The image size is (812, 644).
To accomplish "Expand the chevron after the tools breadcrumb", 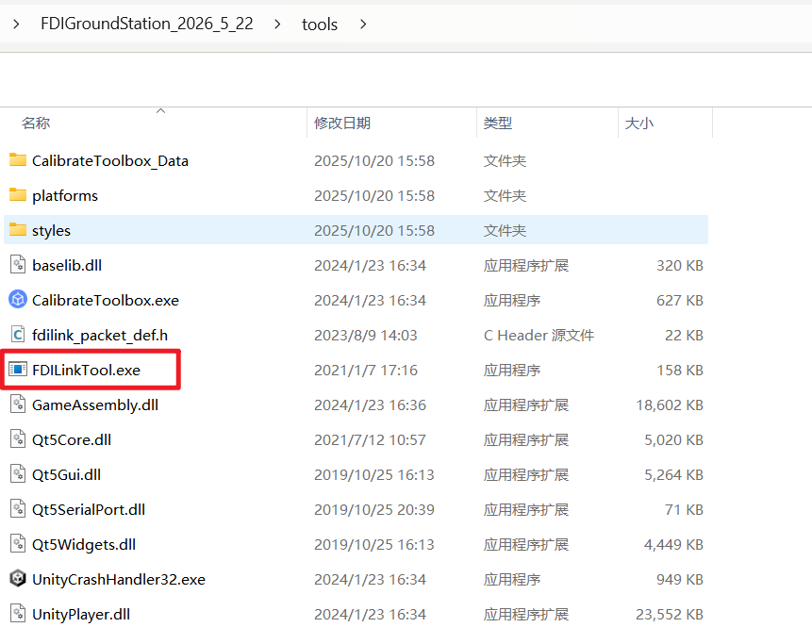I will click(x=363, y=24).
